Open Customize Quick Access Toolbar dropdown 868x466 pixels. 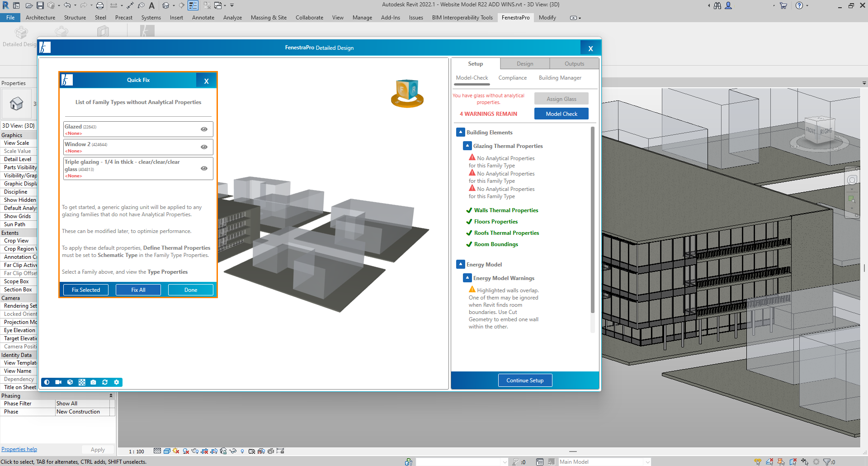pyautogui.click(x=232, y=5)
